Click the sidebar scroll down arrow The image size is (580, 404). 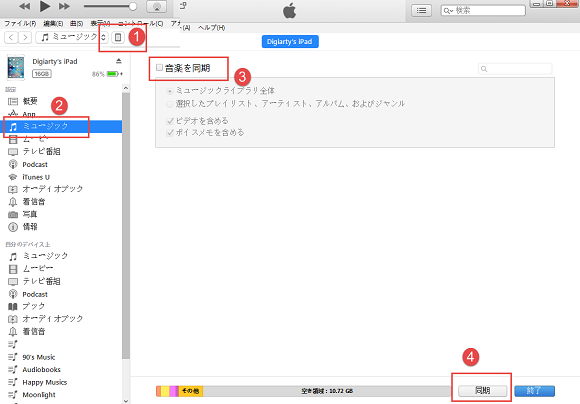tap(126, 401)
